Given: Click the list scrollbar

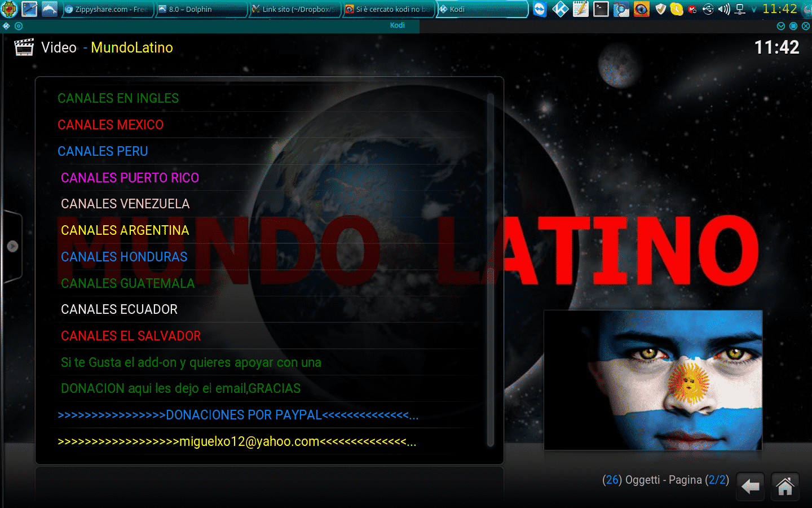Looking at the screenshot, I should coord(490,270).
